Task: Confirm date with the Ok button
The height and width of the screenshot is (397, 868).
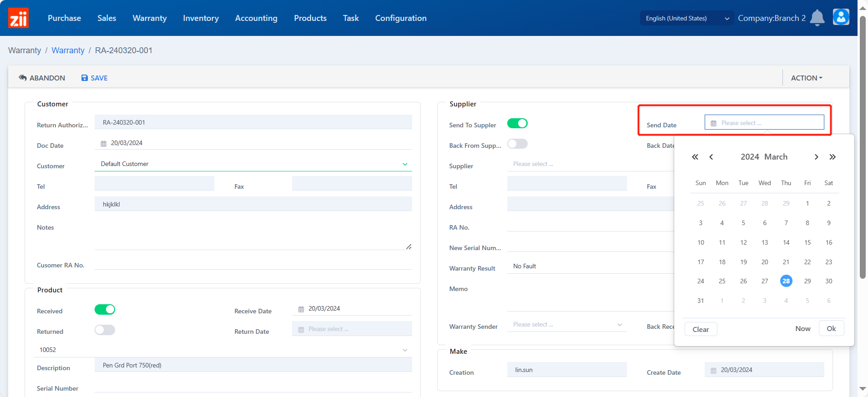Action: (x=831, y=328)
